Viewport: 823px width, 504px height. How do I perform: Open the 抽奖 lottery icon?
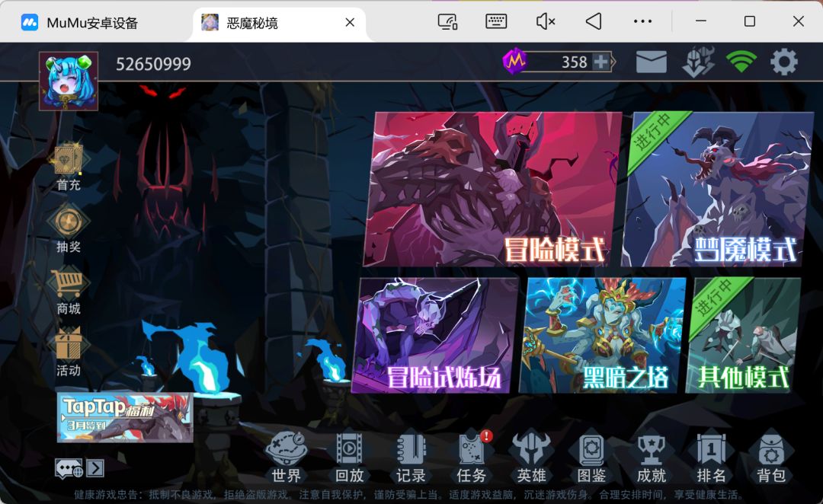pos(69,228)
